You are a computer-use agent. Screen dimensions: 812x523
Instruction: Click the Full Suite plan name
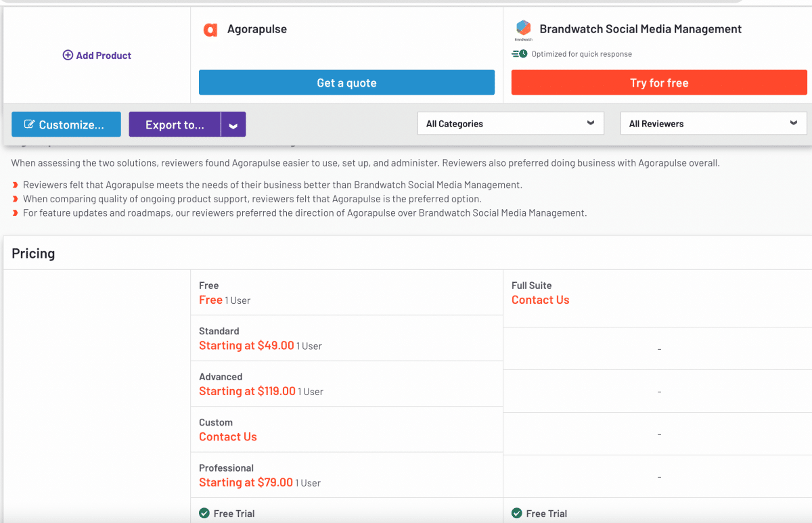click(532, 286)
